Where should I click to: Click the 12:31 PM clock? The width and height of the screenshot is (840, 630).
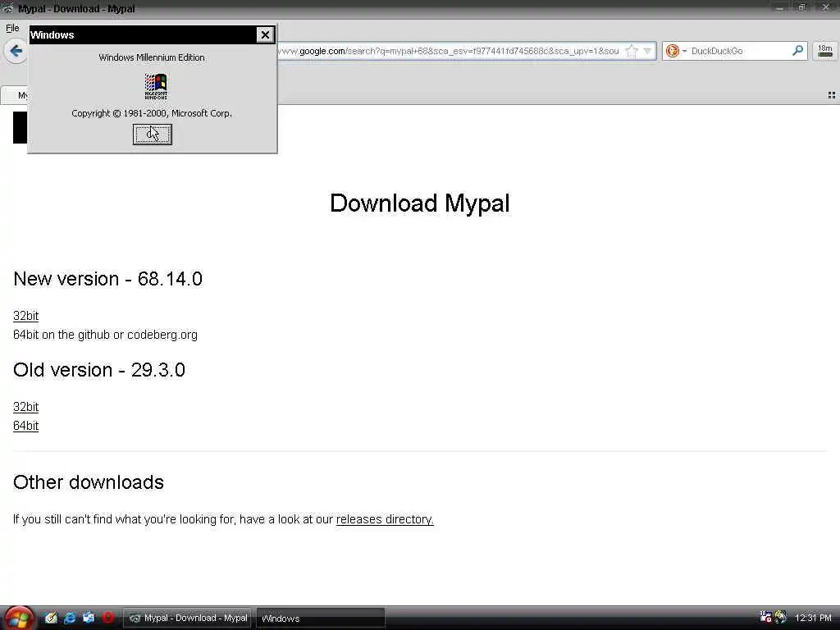coord(813,618)
